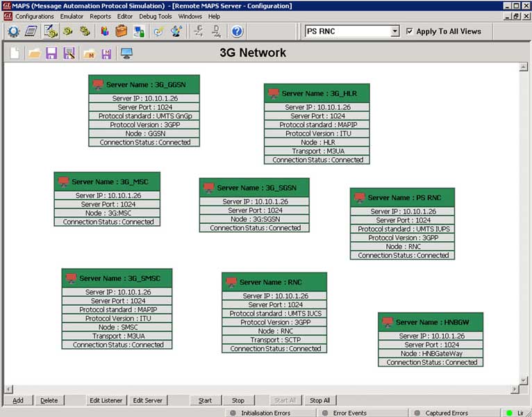Screen dimensions: 532x417
Task: Open the PS RNC server dropdown
Action: click(x=394, y=31)
